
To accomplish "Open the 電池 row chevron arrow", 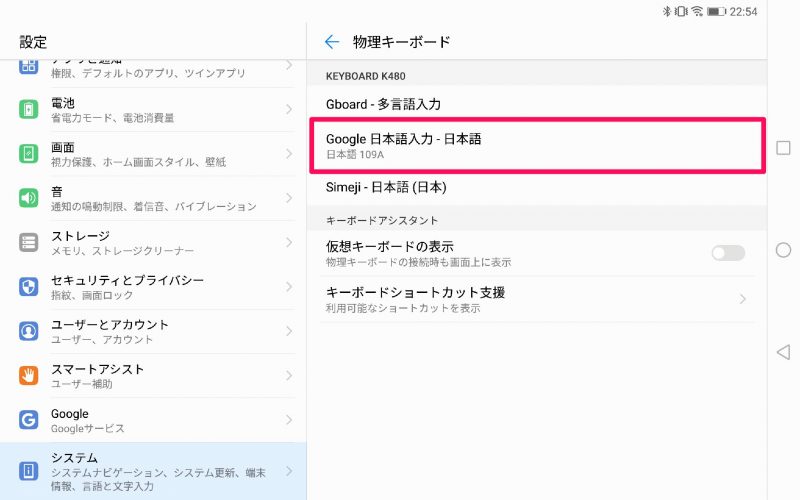I will click(x=289, y=109).
